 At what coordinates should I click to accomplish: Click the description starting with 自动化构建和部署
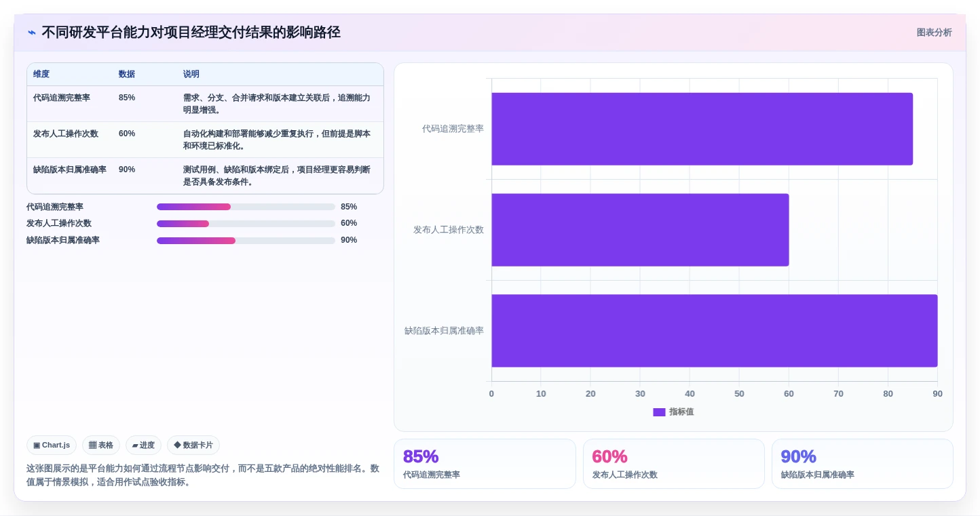click(x=277, y=140)
